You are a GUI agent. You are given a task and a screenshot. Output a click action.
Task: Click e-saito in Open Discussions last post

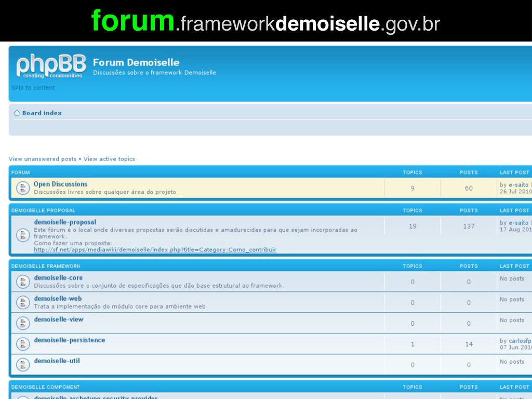(x=518, y=185)
